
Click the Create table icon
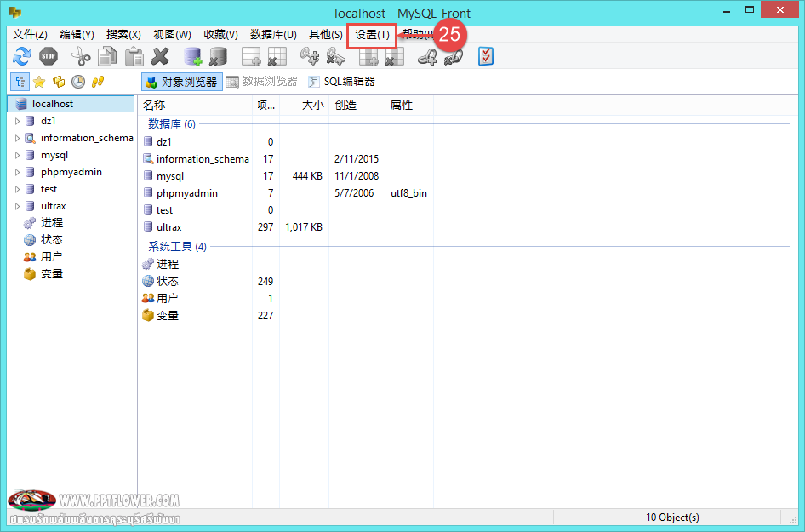point(252,56)
